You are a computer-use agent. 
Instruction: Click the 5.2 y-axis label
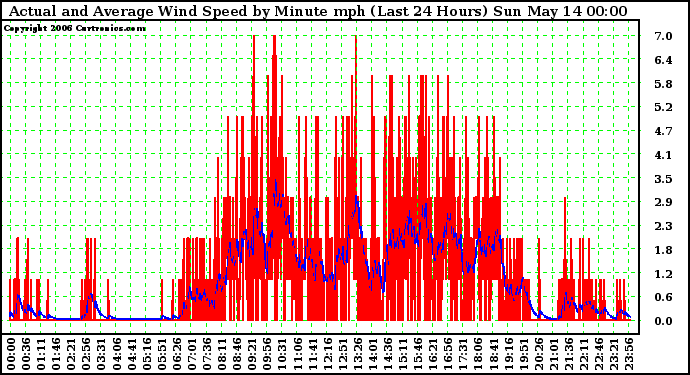(x=663, y=107)
